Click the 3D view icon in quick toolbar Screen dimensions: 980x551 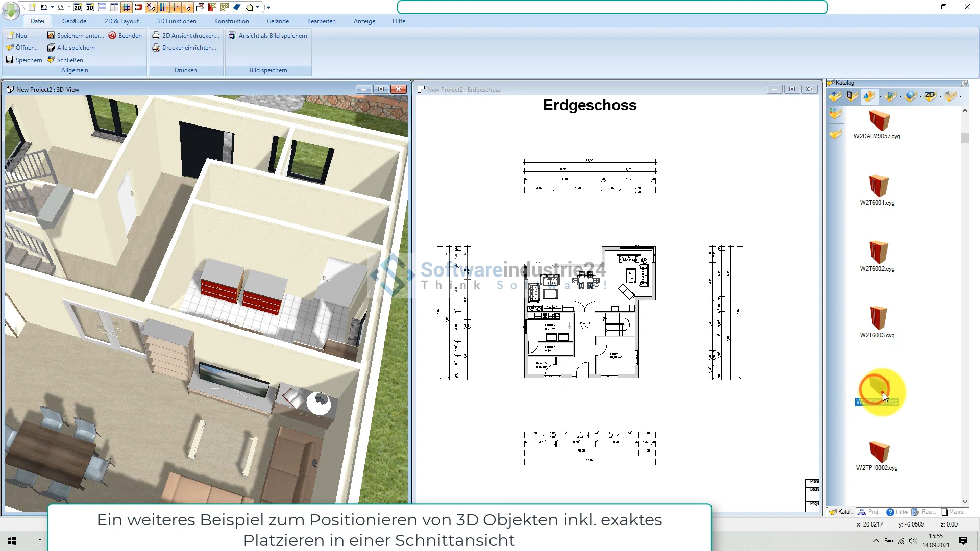pyautogui.click(x=90, y=7)
